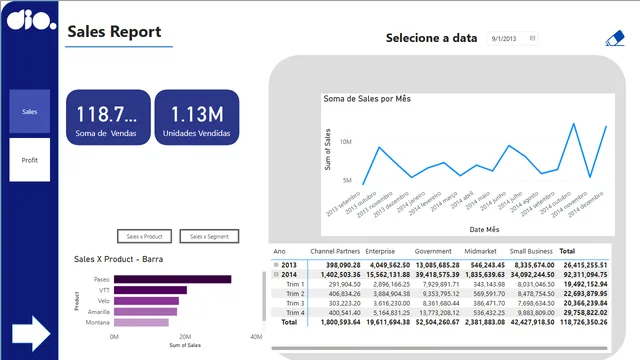Click the Small Business column header
This screenshot has width=640, height=360.
pyautogui.click(x=531, y=251)
